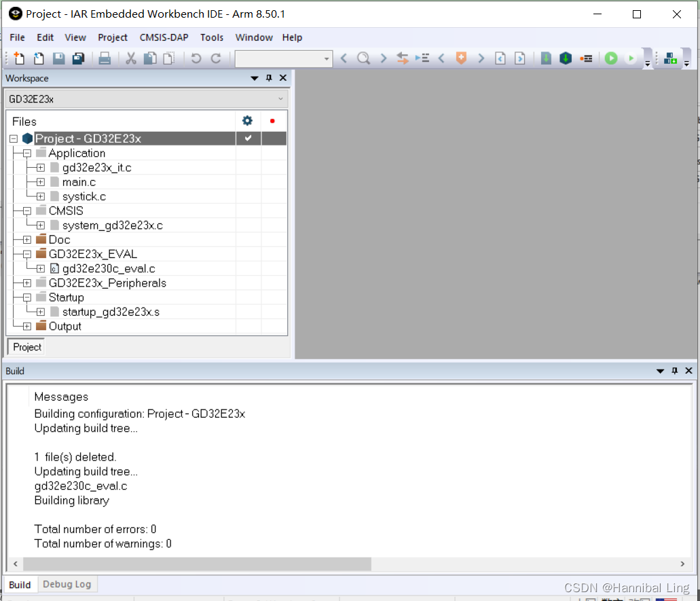Image resolution: width=700 pixels, height=601 pixels.
Task: Expand the Doc folder
Action: (x=27, y=240)
